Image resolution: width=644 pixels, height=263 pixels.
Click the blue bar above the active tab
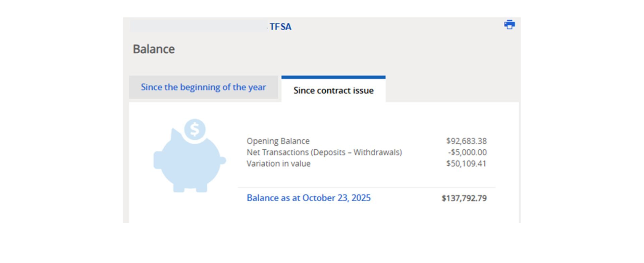click(x=333, y=77)
